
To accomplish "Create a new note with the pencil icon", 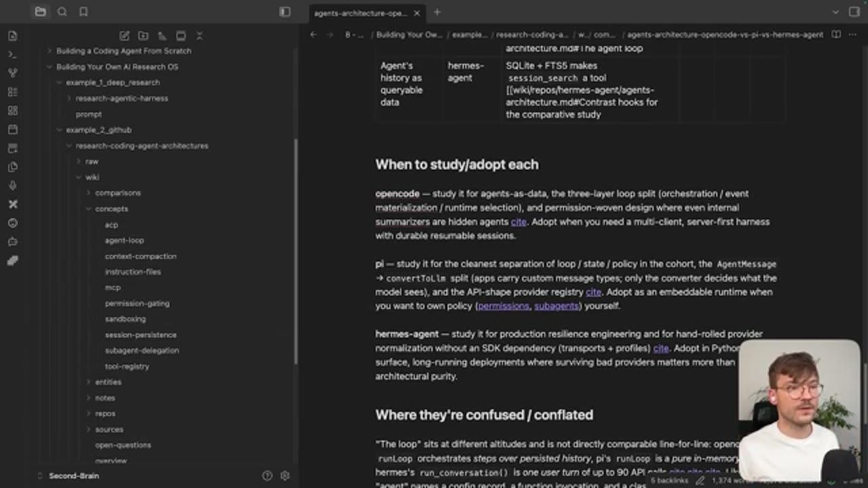I will [124, 35].
